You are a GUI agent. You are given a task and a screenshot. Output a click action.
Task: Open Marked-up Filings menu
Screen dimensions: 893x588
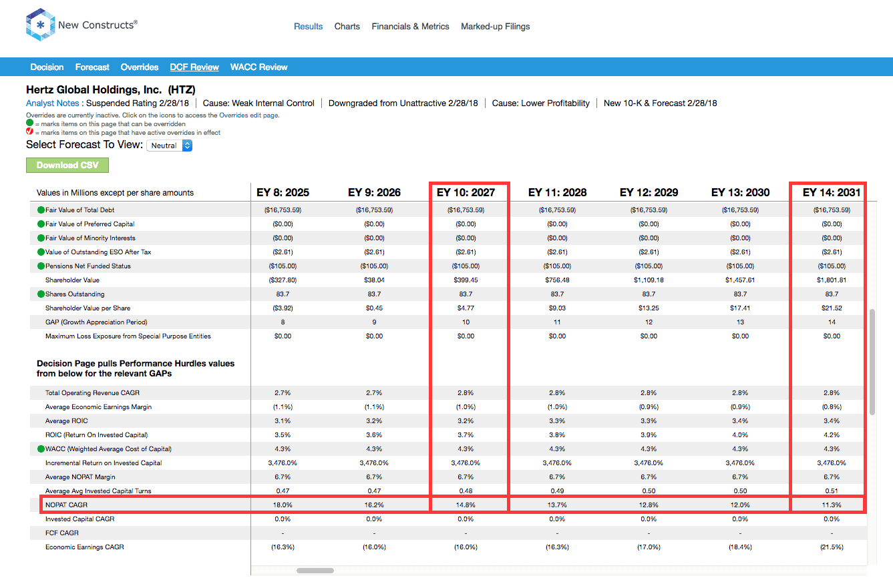pos(495,27)
